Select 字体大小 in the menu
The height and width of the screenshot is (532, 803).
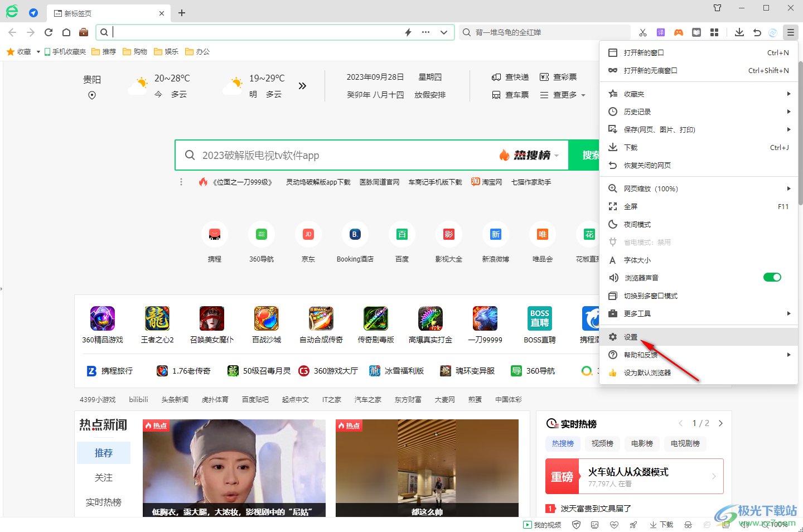pyautogui.click(x=699, y=260)
